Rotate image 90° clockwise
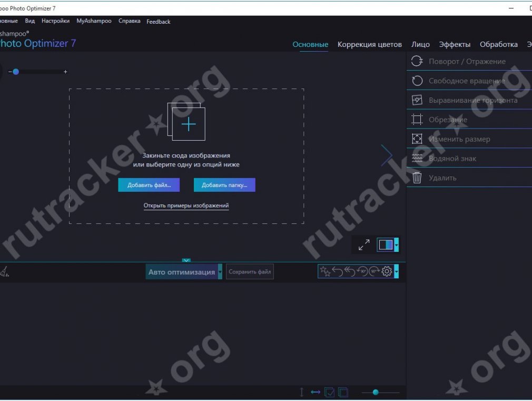The height and width of the screenshot is (401, 532). coord(374,271)
